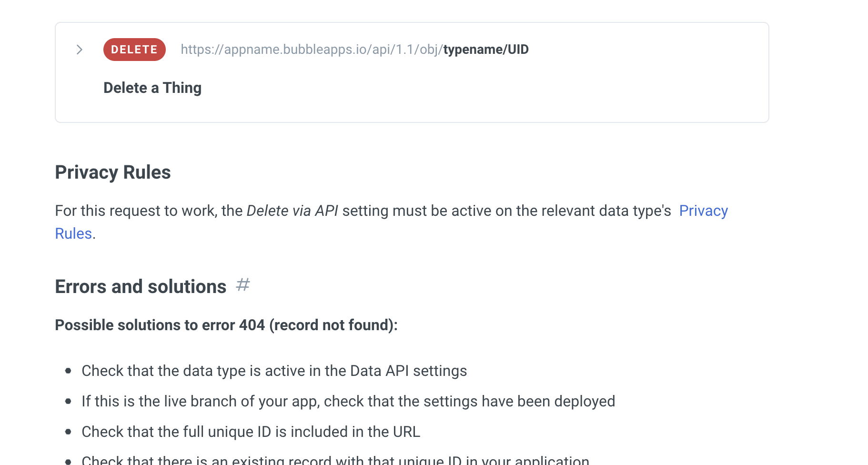868x465 pixels.
Task: Open the 'Privacy' link ending the first line
Action: (x=704, y=211)
